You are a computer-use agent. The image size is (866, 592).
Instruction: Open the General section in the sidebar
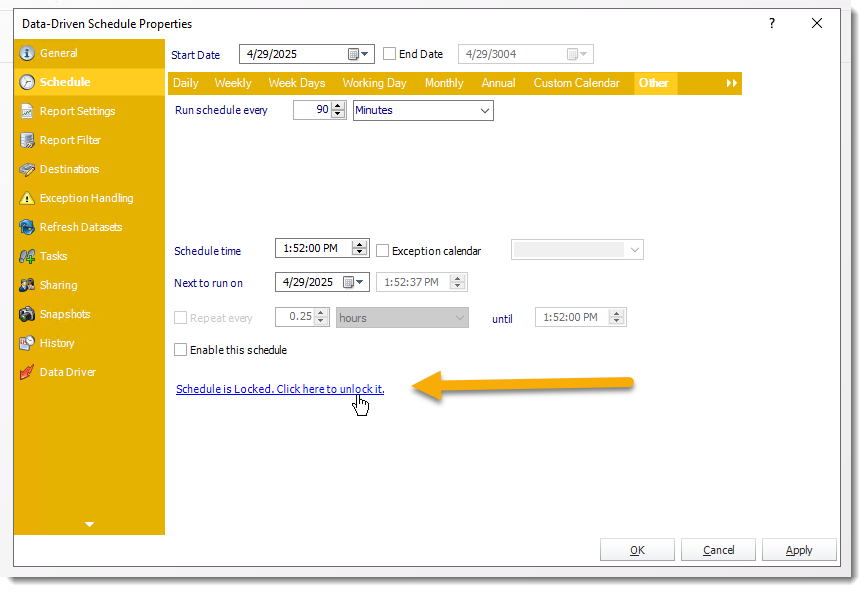click(60, 53)
